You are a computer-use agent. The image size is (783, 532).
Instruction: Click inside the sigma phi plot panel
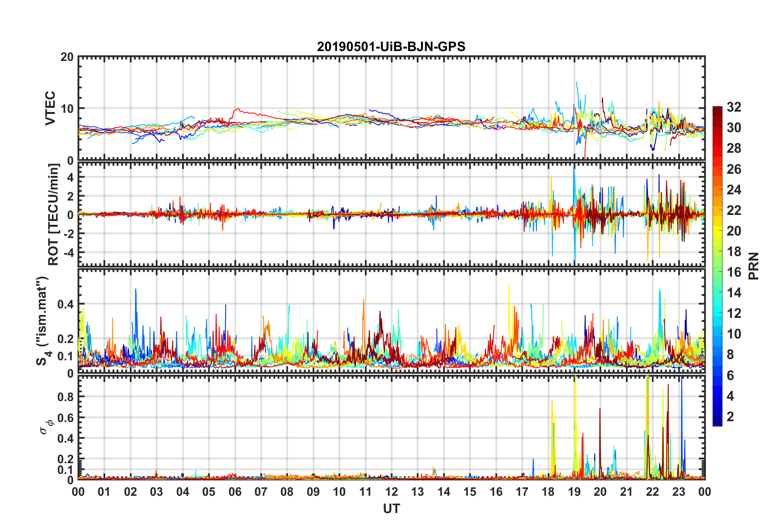point(391,428)
